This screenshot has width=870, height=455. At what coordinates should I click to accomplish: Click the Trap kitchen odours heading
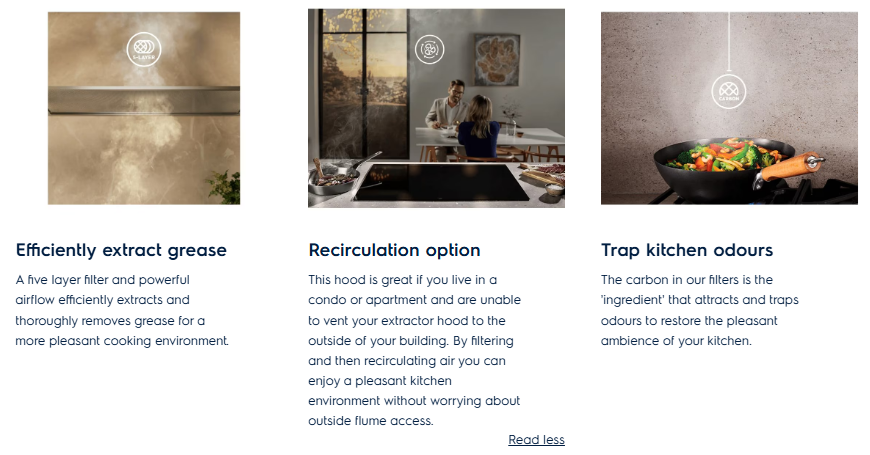pos(686,250)
